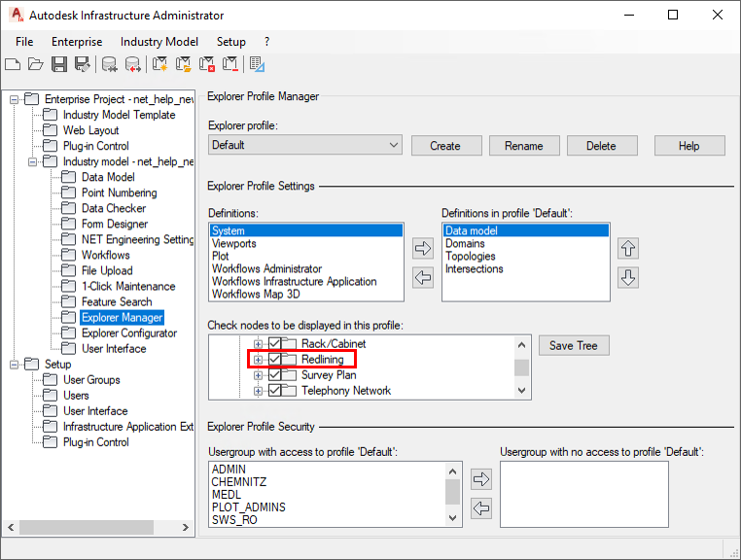This screenshot has height=560, width=741.
Task: Click the Save Tree button
Action: coord(574,345)
